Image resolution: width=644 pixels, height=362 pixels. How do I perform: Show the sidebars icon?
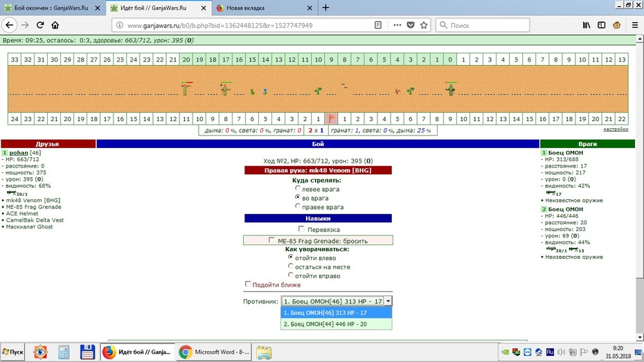click(x=601, y=25)
